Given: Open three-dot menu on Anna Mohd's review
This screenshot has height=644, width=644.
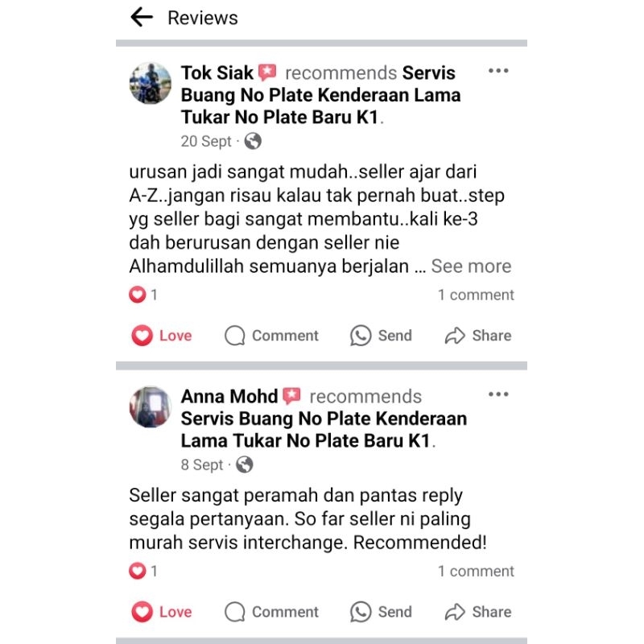Looking at the screenshot, I should pyautogui.click(x=498, y=394).
